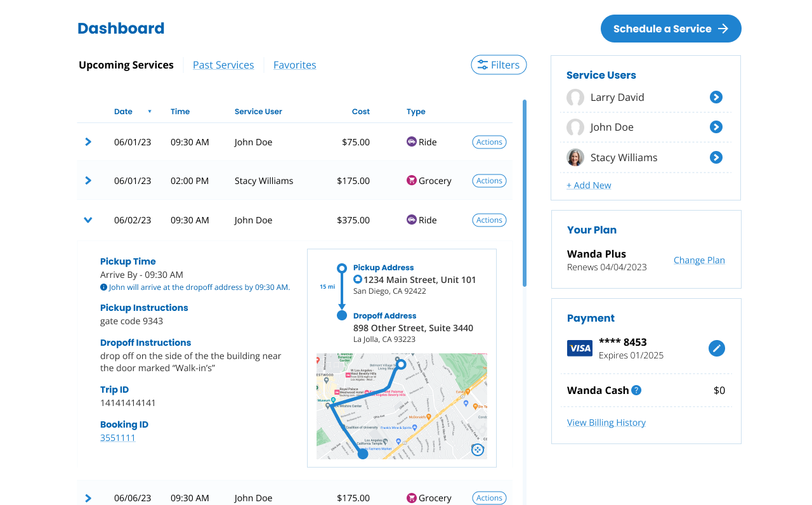
Task: Click Grocery cart icon for Stacy Williams row
Action: point(412,181)
